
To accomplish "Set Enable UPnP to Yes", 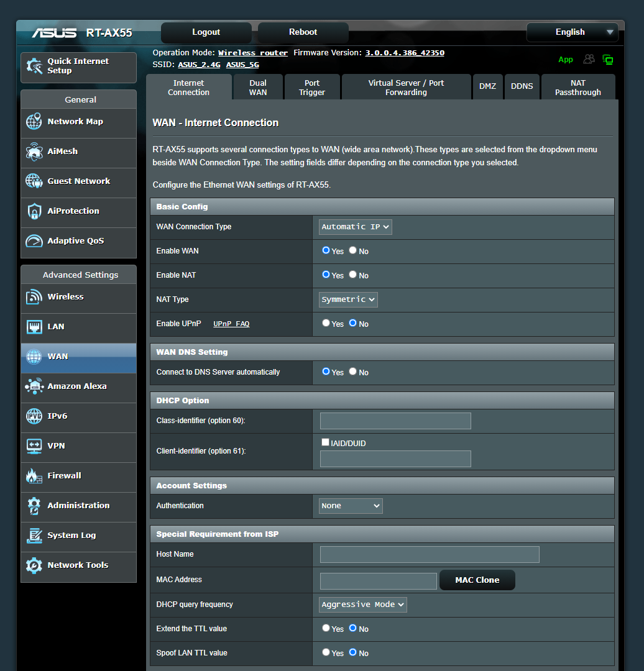I will (326, 323).
